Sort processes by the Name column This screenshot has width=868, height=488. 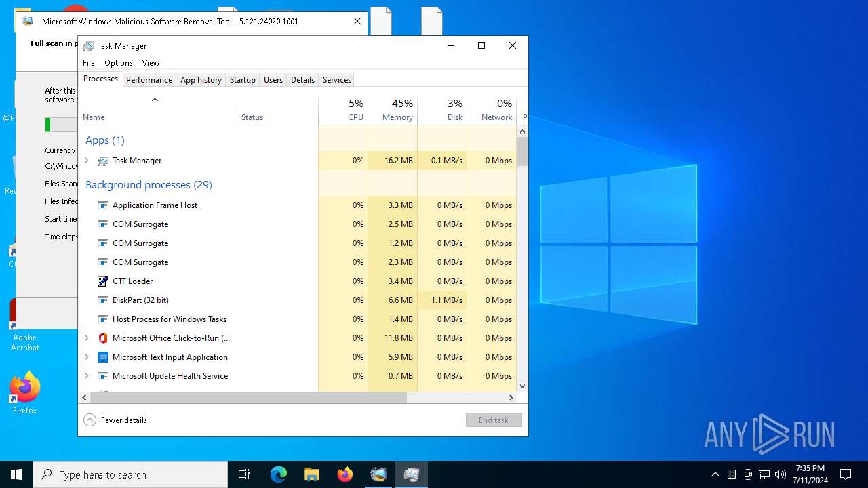[158, 111]
